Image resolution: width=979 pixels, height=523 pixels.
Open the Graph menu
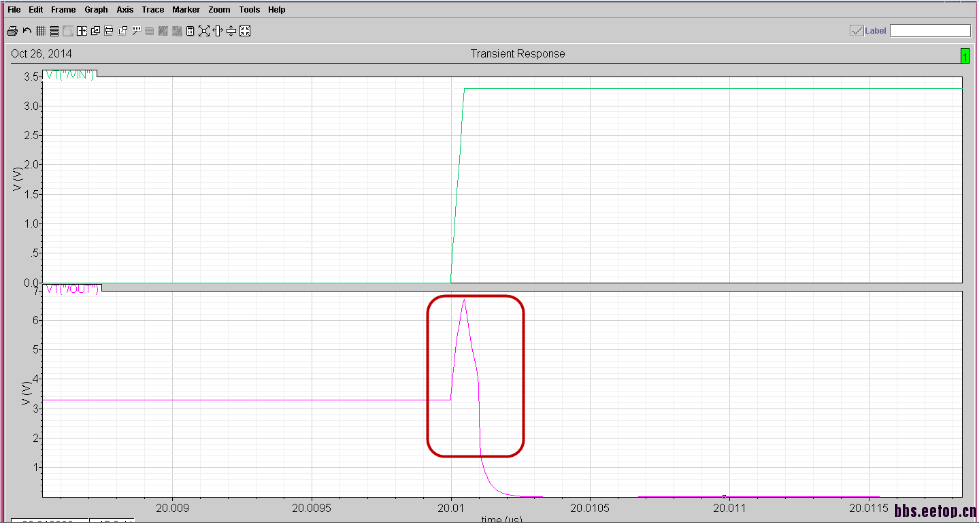[x=96, y=10]
